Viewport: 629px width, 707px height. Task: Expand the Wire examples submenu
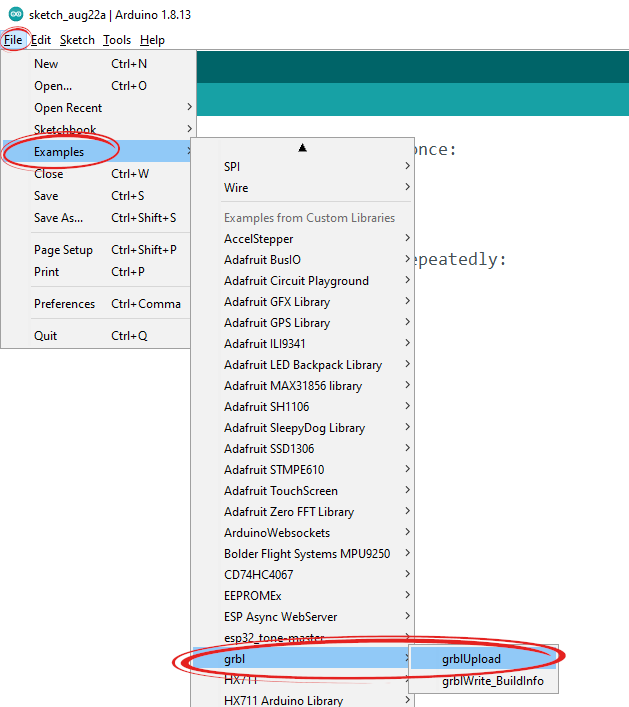[303, 188]
